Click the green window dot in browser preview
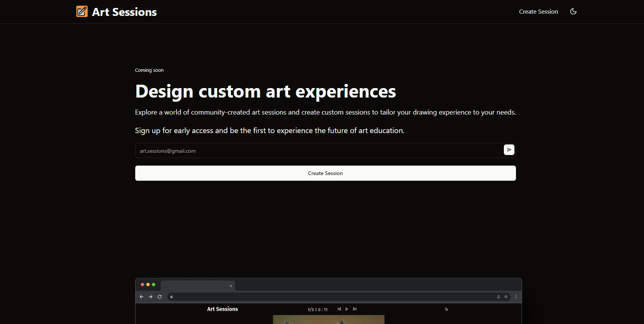644x324 pixels. pyautogui.click(x=153, y=284)
